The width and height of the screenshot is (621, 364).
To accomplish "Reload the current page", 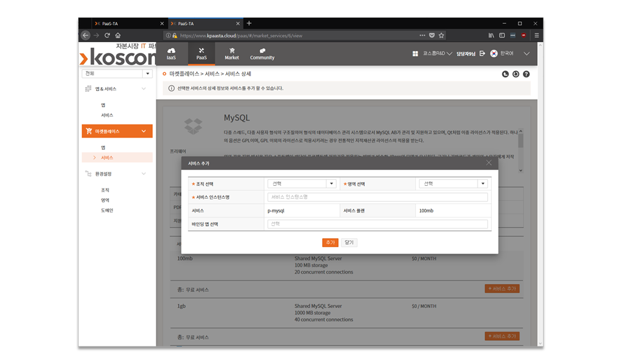I will tap(107, 35).
